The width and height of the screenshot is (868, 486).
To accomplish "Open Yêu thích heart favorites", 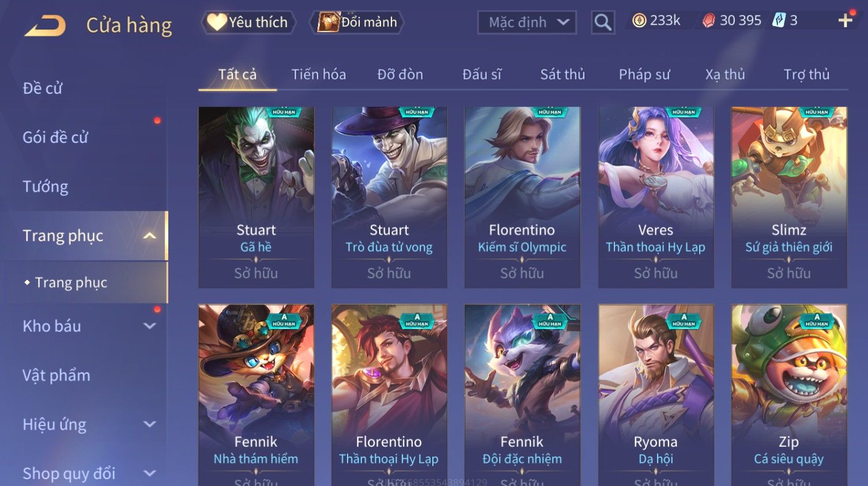I will pyautogui.click(x=248, y=22).
